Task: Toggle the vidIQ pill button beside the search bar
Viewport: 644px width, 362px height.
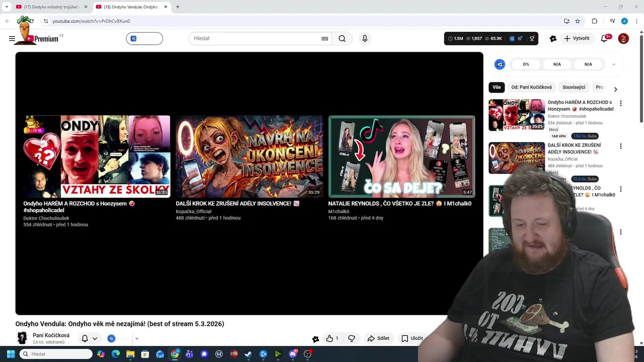Action: (x=144, y=39)
